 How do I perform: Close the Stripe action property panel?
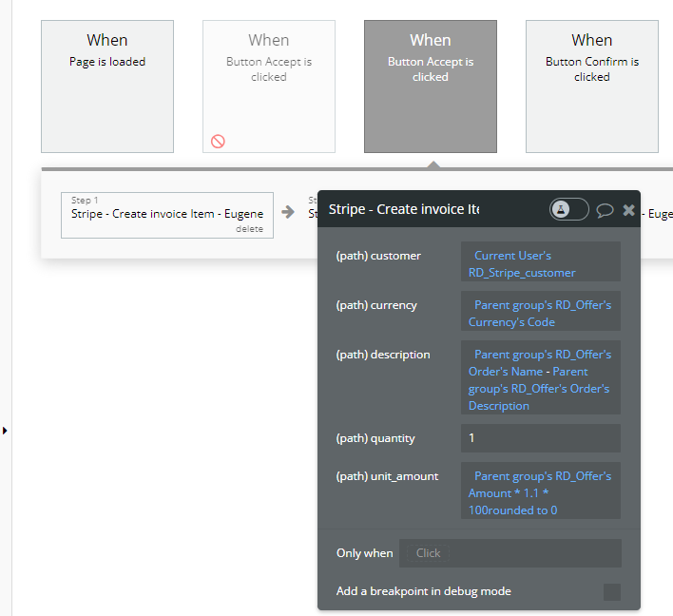(x=628, y=210)
